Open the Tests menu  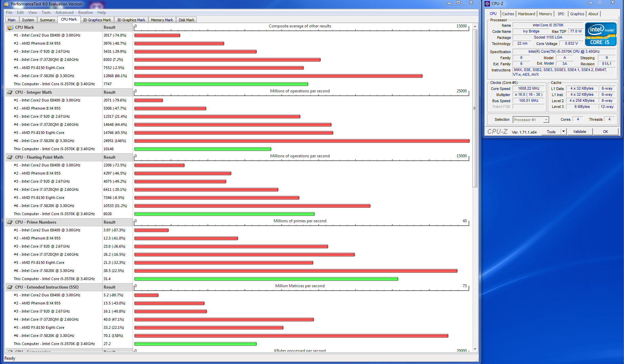click(46, 13)
